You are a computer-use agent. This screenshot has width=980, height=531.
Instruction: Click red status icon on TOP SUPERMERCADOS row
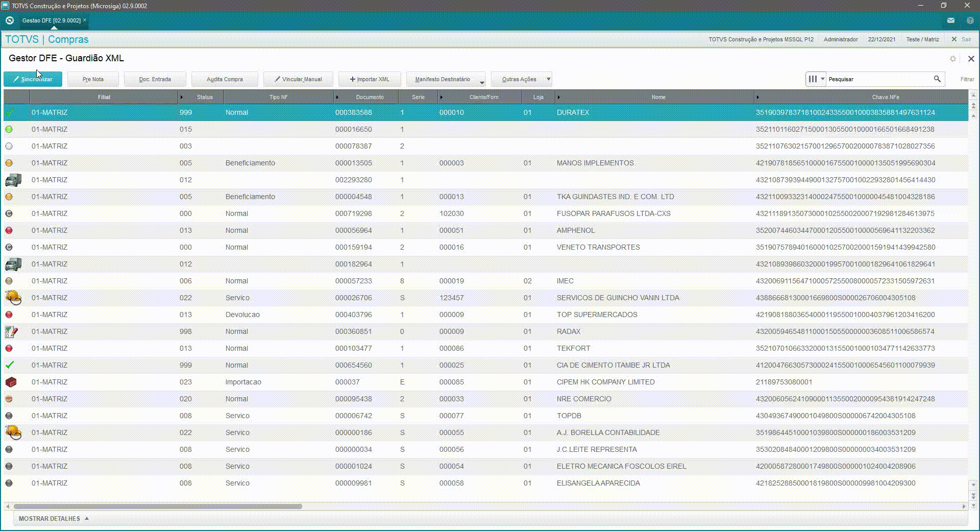coord(9,315)
